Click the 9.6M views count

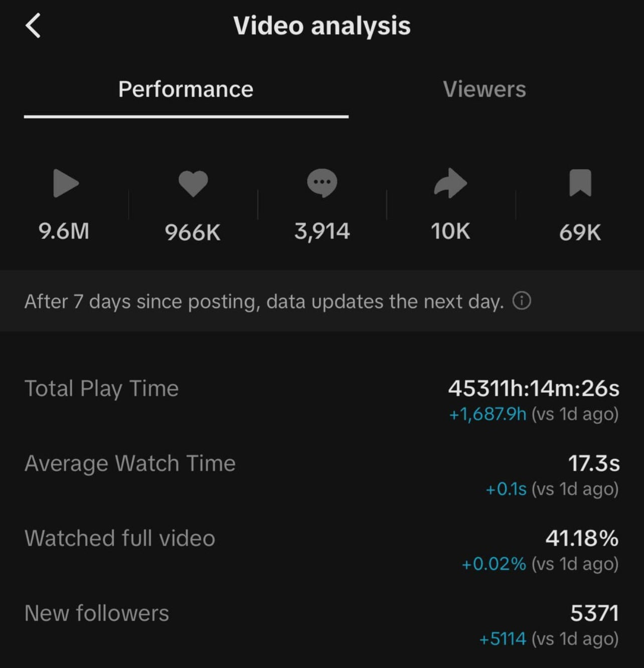pos(64,231)
